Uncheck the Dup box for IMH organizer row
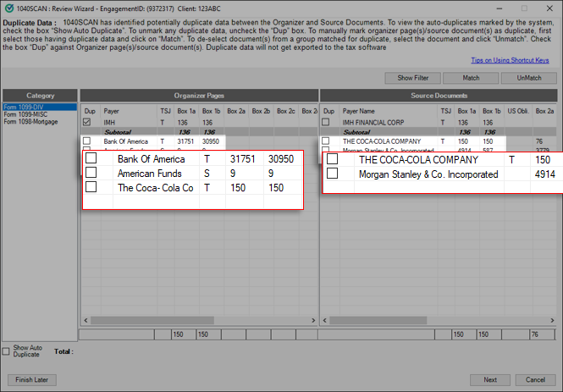Screen dimensions: 563x392 pos(86,122)
